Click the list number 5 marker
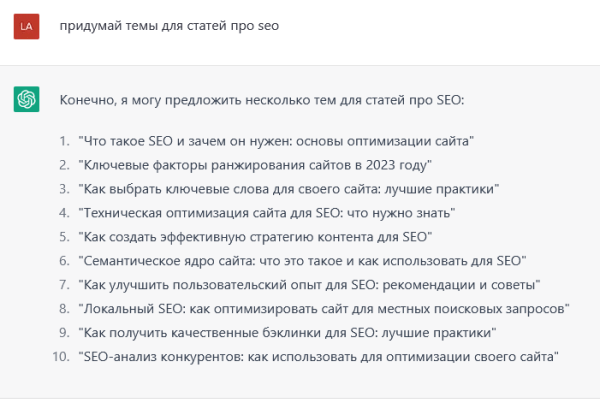 [x=64, y=236]
